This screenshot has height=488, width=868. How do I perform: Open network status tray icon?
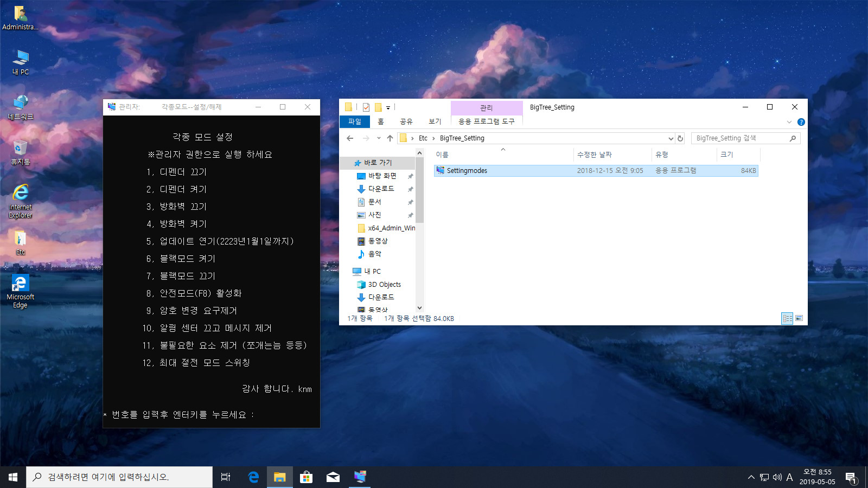[764, 477]
